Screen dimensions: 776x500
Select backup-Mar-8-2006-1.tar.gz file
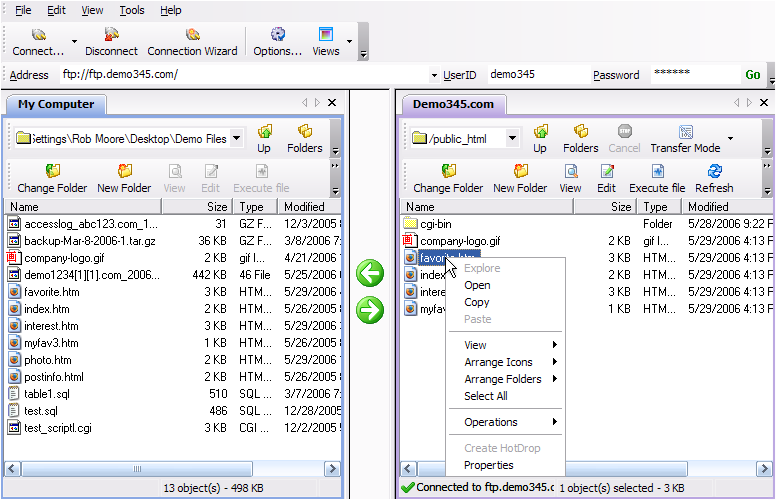click(90, 241)
